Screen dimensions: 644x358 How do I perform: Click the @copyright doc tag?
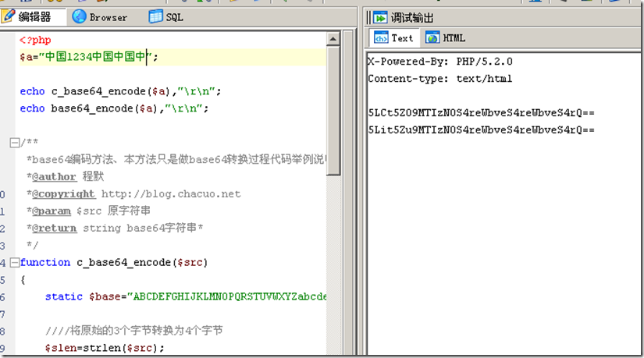[62, 194]
